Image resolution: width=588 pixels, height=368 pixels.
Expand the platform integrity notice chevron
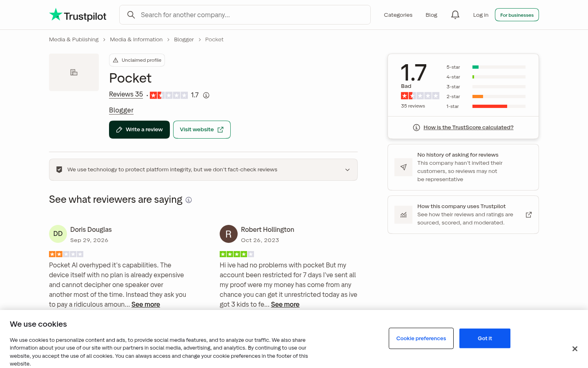tap(347, 170)
